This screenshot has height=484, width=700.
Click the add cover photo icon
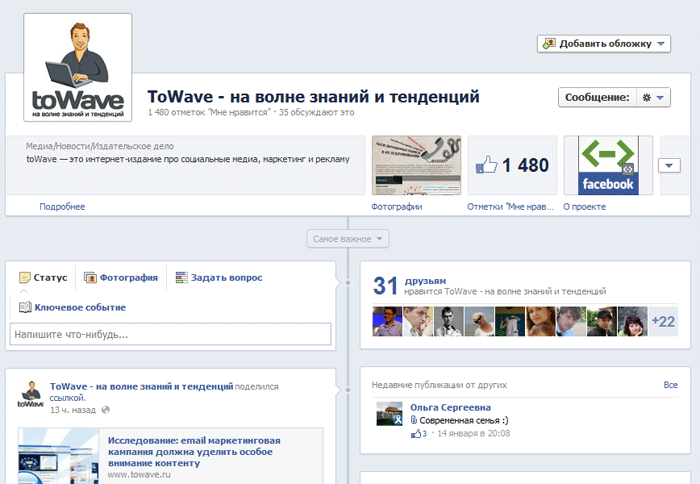click(549, 44)
